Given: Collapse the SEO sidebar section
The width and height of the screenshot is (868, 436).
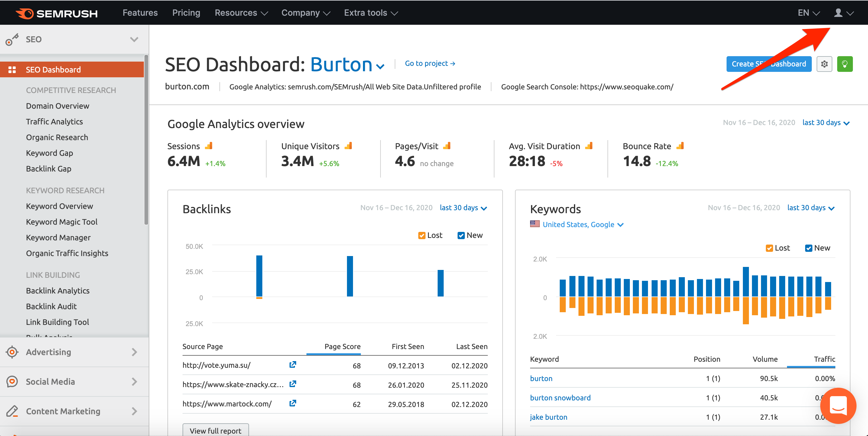Looking at the screenshot, I should tap(134, 39).
